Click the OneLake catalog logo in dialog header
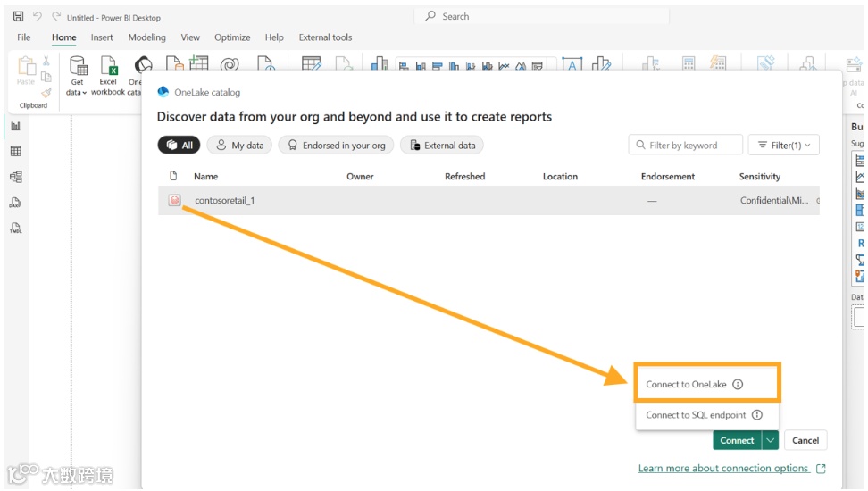The width and height of the screenshot is (868, 491). pos(163,92)
